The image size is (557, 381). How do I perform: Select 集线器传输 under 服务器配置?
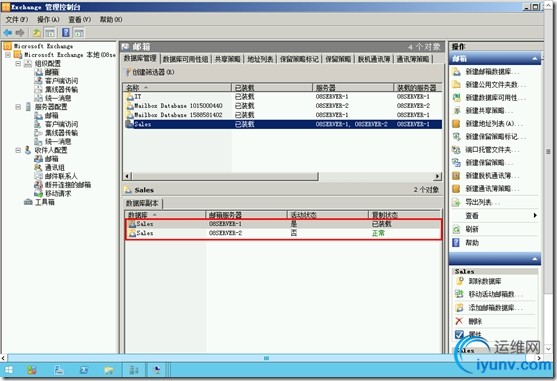(61, 133)
